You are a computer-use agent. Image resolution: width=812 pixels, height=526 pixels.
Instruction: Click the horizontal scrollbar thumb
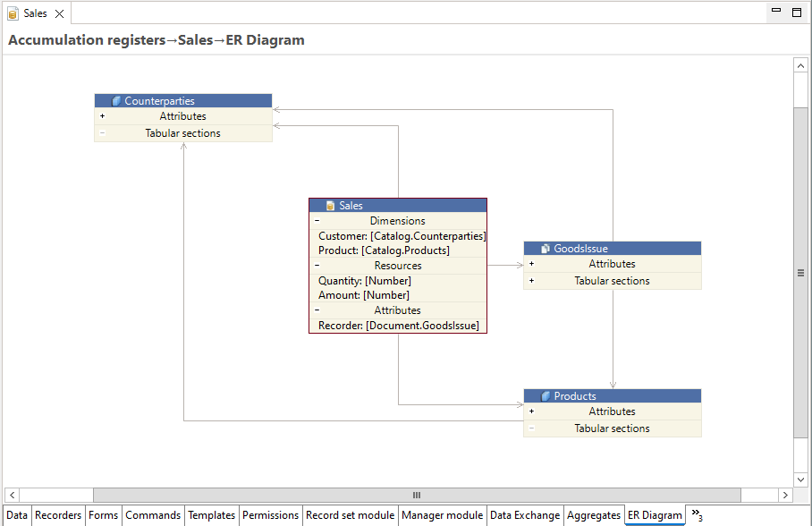coord(416,495)
